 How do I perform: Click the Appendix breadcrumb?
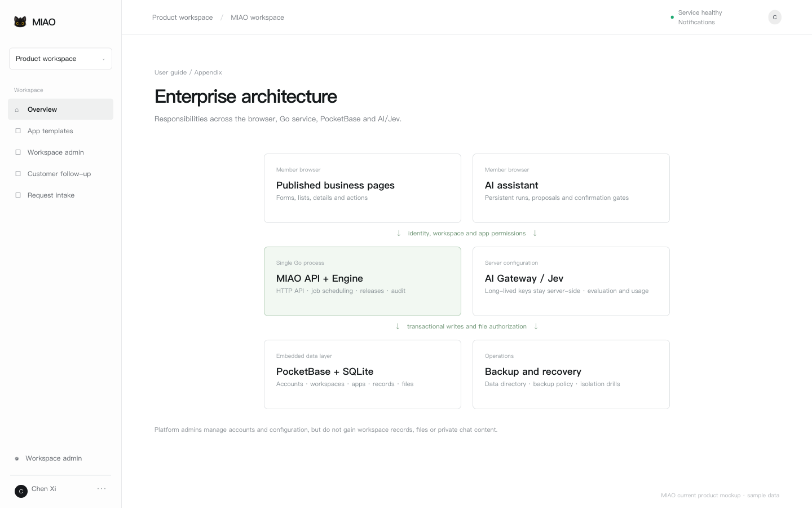(208, 72)
